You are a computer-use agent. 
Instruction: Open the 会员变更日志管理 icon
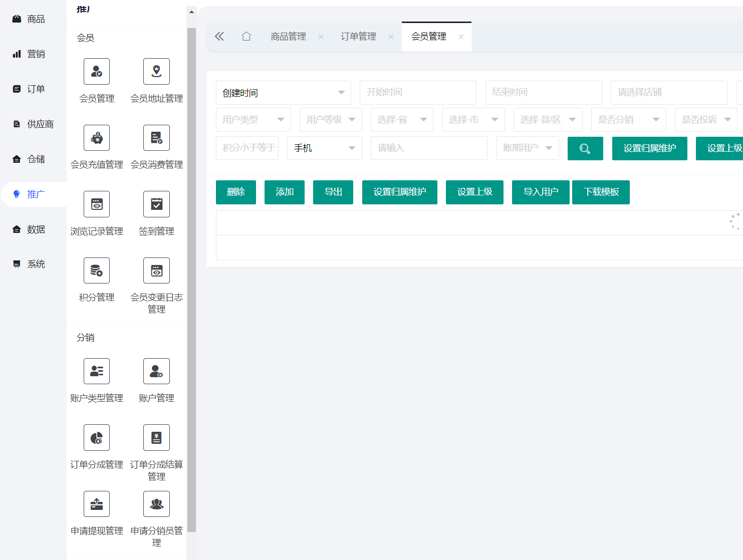(x=156, y=270)
